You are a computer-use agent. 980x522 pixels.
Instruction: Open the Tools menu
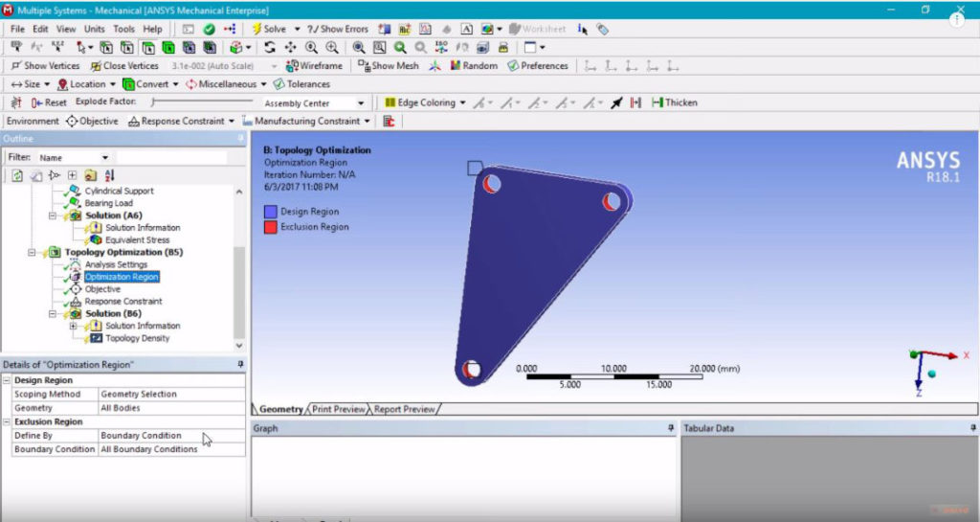coord(123,29)
